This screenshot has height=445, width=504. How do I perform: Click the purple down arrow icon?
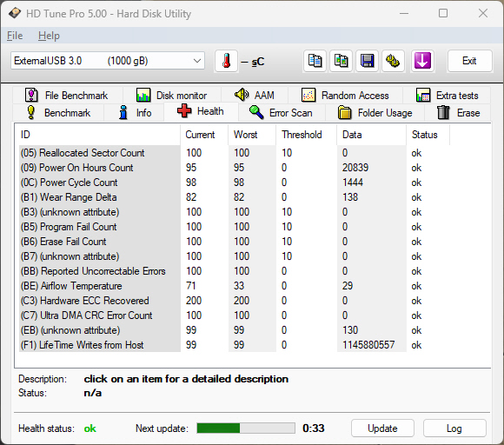point(422,61)
